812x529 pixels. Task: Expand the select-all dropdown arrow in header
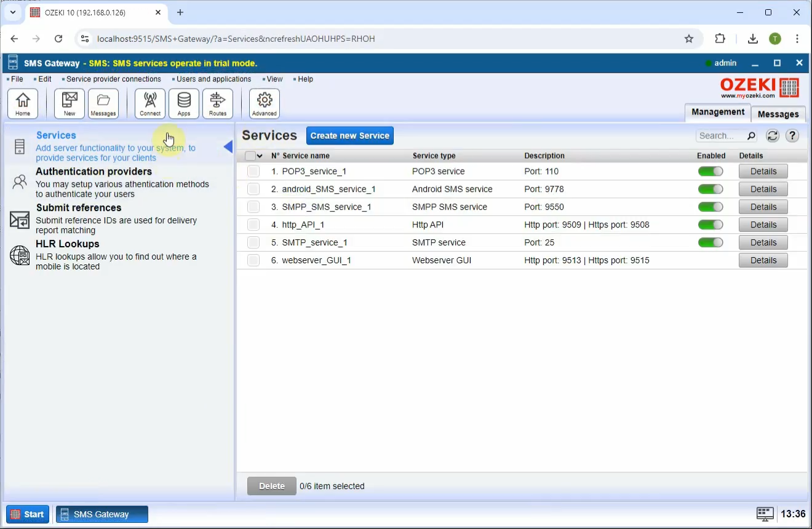pyautogui.click(x=260, y=156)
